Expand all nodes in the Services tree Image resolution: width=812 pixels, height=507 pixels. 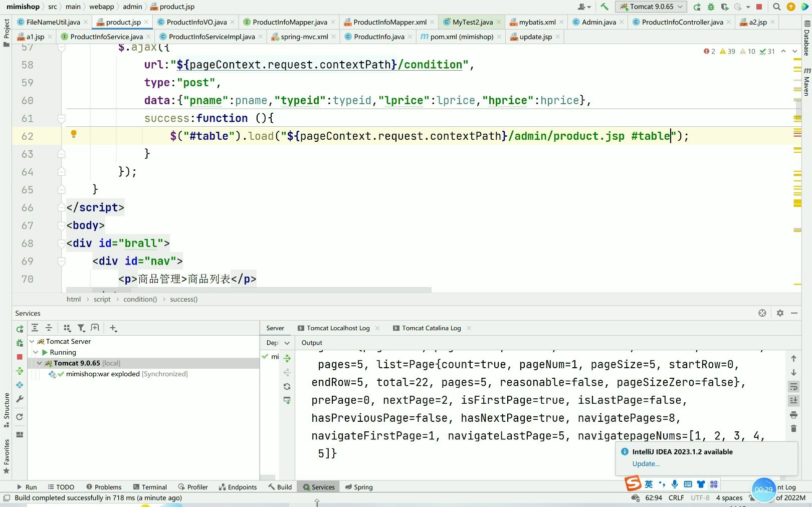[35, 328]
